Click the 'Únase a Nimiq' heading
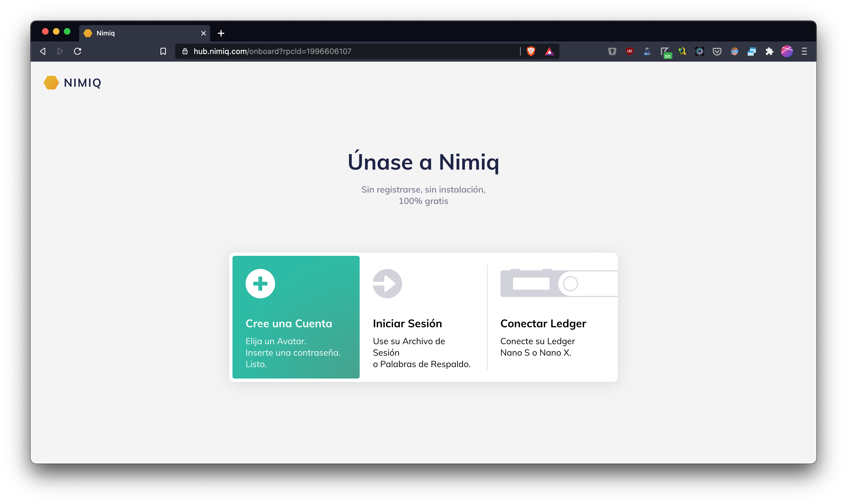Image resolution: width=847 pixels, height=504 pixels. tap(423, 161)
